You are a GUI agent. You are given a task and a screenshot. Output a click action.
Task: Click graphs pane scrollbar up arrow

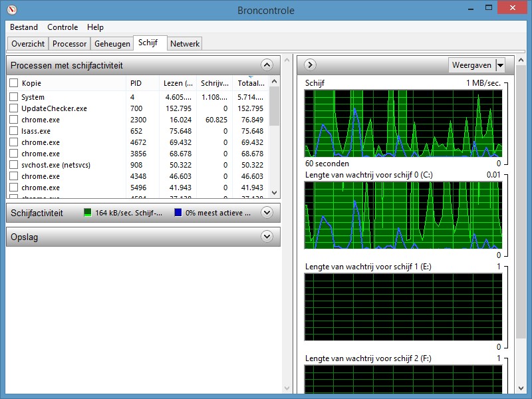(x=521, y=61)
